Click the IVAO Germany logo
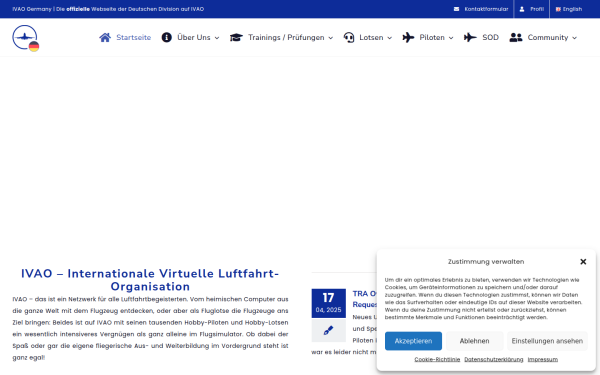Screen dimensions: 600x375 click(26, 38)
